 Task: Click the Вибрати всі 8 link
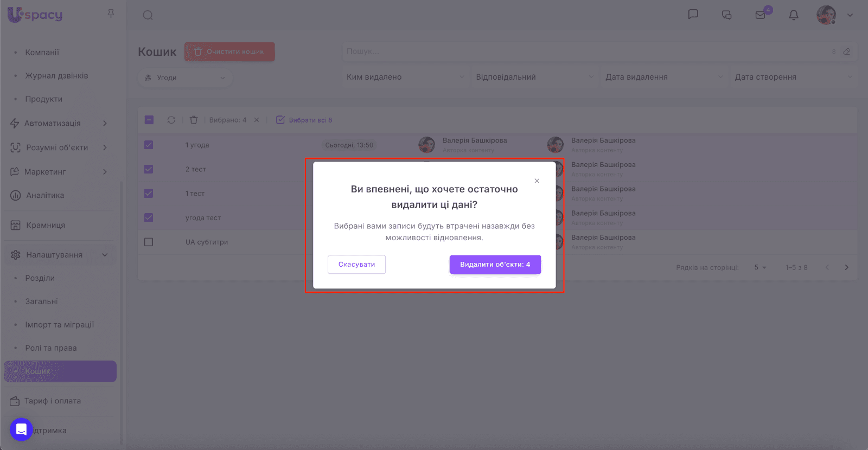point(310,120)
